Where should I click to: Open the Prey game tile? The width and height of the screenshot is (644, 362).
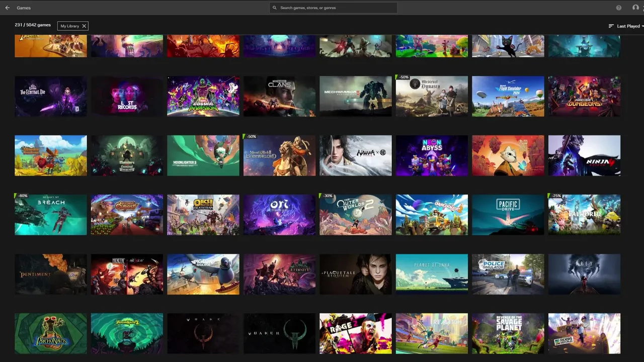point(584,274)
